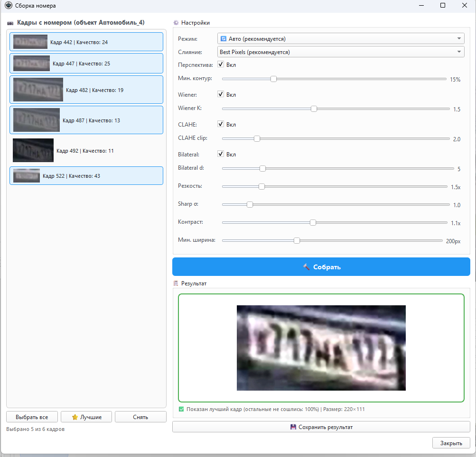This screenshot has height=457, width=476.
Task: Click the Снять button
Action: pyautogui.click(x=140, y=417)
